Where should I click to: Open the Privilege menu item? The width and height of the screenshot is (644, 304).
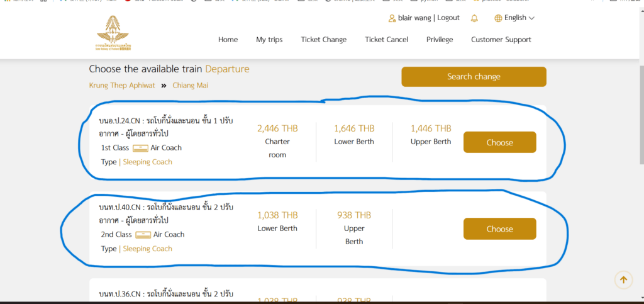pyautogui.click(x=440, y=40)
